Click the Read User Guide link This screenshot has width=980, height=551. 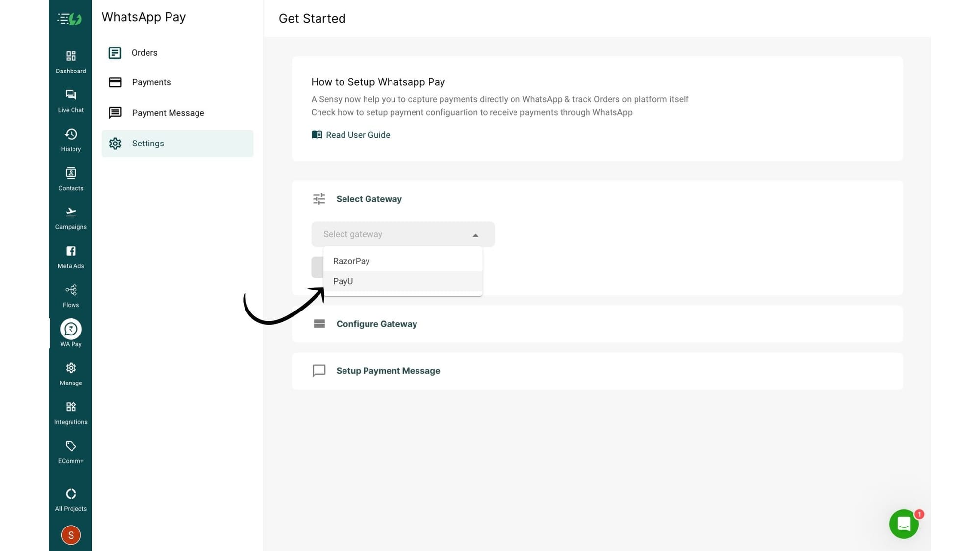(x=357, y=135)
